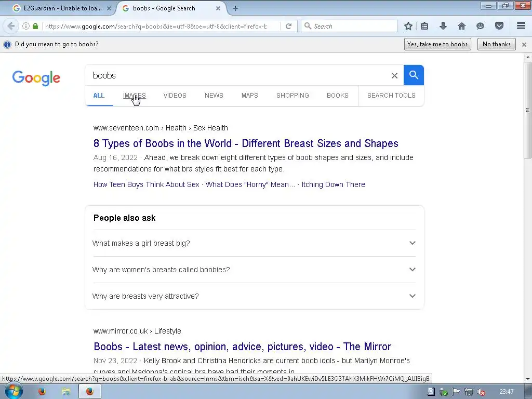Image resolution: width=532 pixels, height=399 pixels.
Task: Open the Firefox hamburger menu
Action: click(x=521, y=26)
